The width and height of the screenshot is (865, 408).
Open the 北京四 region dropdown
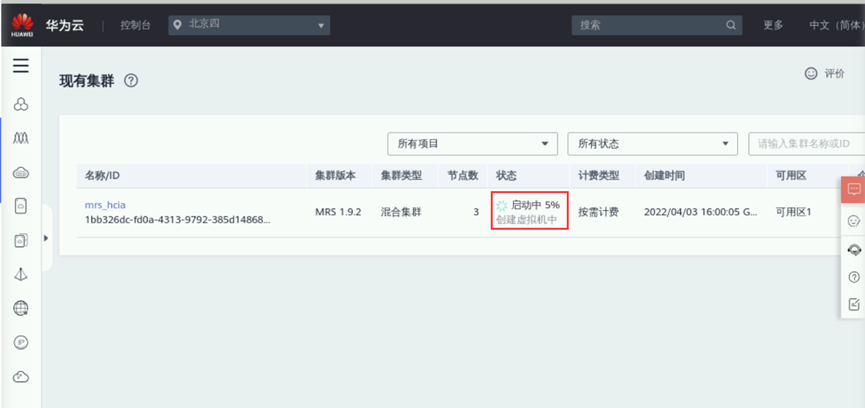pos(249,25)
